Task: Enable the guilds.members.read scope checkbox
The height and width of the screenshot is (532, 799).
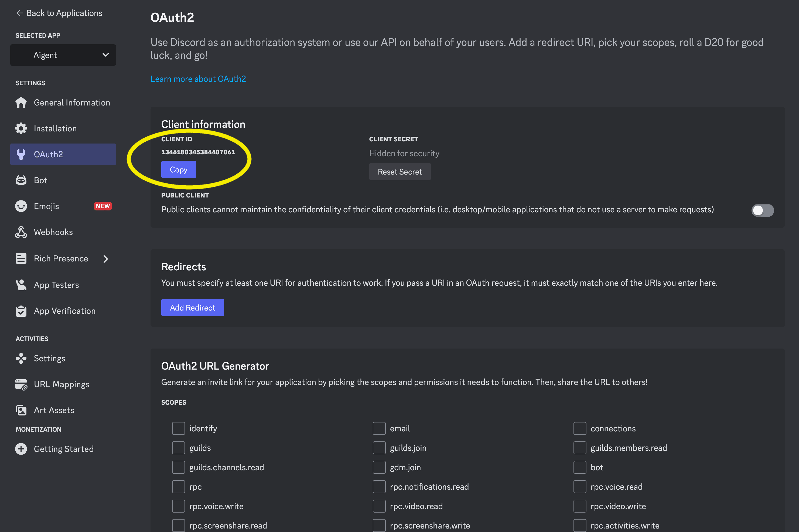Action: (580, 448)
